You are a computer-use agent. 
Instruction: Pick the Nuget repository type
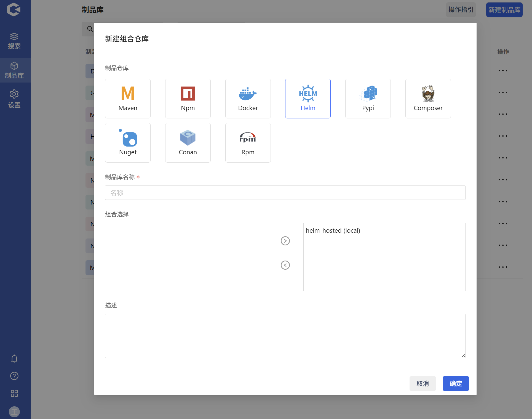[128, 143]
